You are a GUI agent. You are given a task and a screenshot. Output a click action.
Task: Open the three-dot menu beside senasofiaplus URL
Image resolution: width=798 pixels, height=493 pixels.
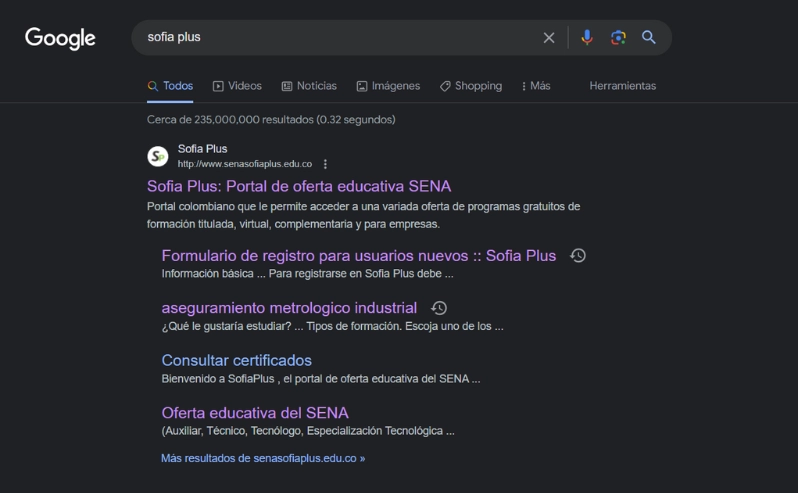point(325,164)
